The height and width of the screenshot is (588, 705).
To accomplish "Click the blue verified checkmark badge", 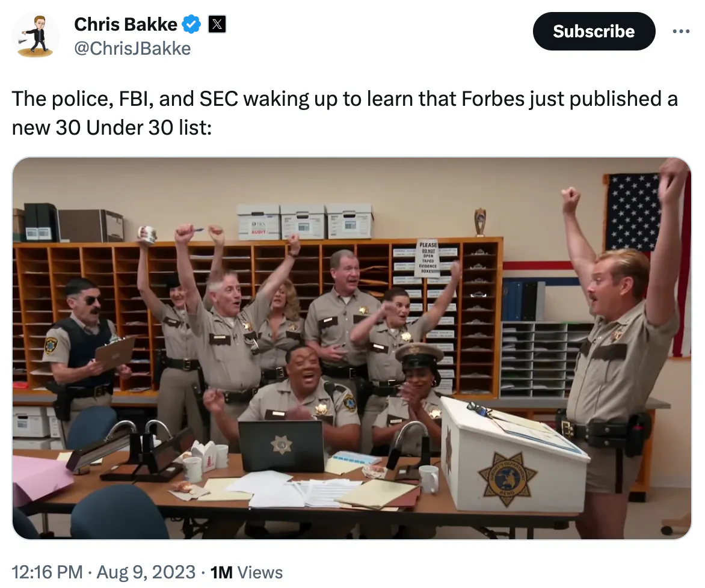I will (191, 24).
